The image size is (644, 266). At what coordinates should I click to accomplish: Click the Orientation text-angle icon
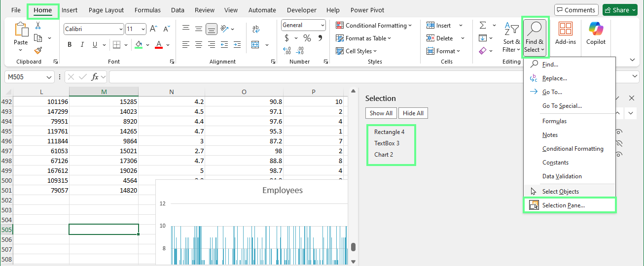(224, 29)
